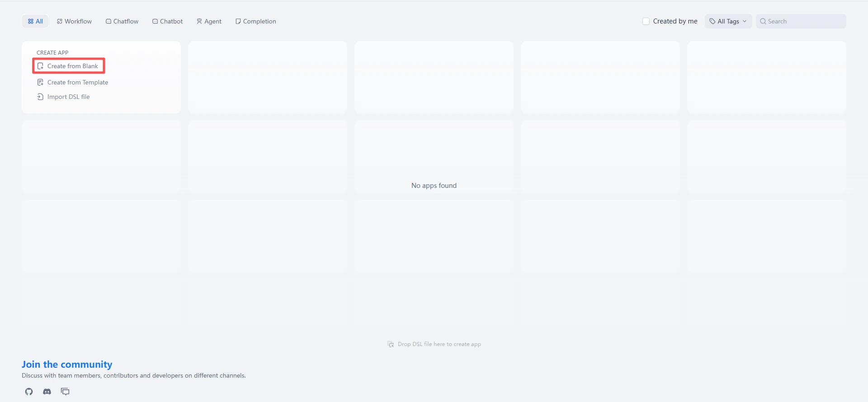Click the Agent tab icon
This screenshot has height=402, width=868.
[x=199, y=21]
